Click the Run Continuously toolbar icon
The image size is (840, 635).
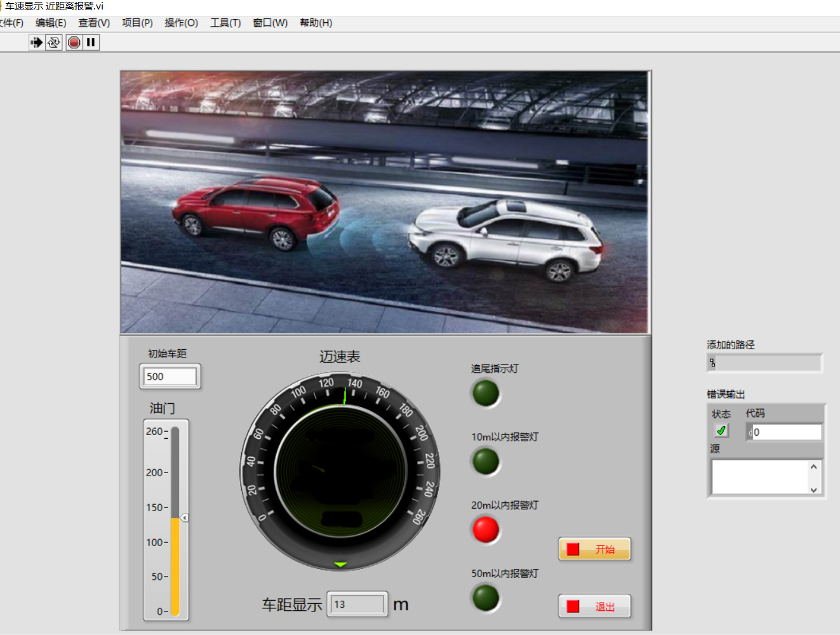pyautogui.click(x=54, y=43)
